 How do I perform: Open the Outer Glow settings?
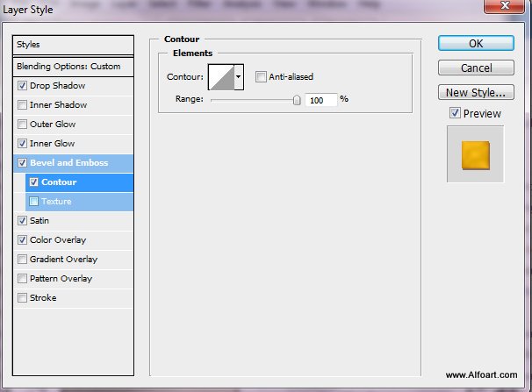53,125
